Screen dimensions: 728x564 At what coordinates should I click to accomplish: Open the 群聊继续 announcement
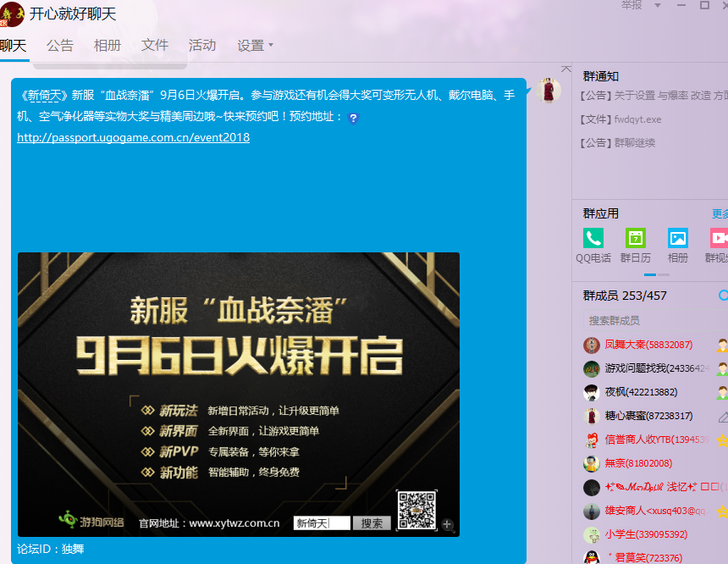coord(616,143)
